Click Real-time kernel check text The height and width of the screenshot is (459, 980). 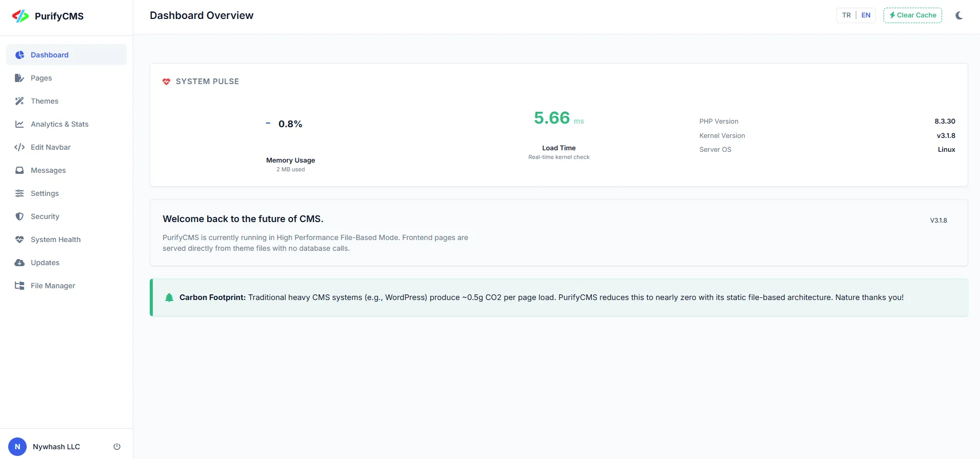tap(559, 157)
